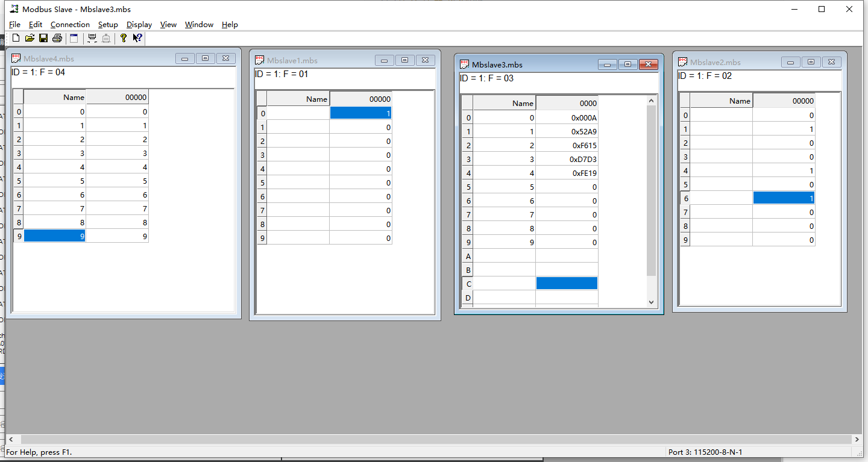Screen dimensions: 868x462
Task: Click the Modbus Slave application icon in title bar
Action: click(14, 9)
